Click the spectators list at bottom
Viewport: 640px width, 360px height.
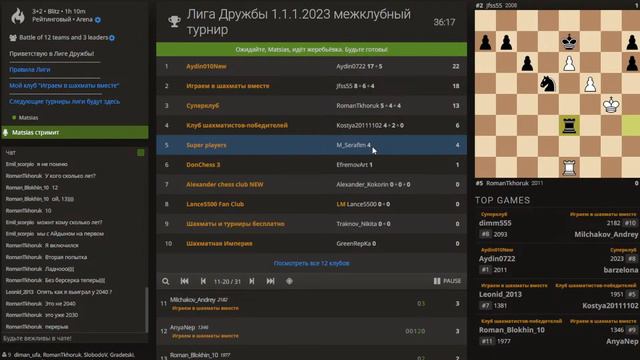tap(69, 355)
